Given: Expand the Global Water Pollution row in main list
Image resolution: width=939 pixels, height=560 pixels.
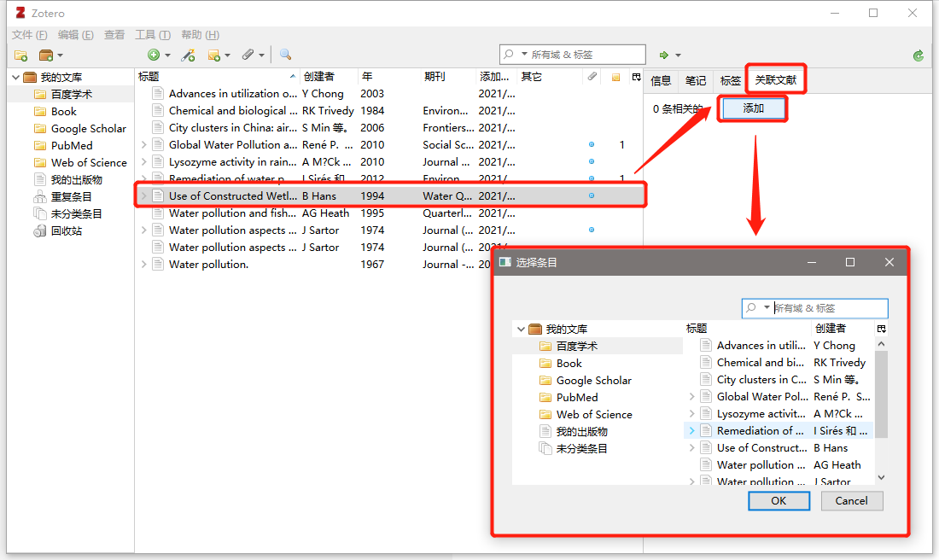Looking at the screenshot, I should tap(143, 145).
